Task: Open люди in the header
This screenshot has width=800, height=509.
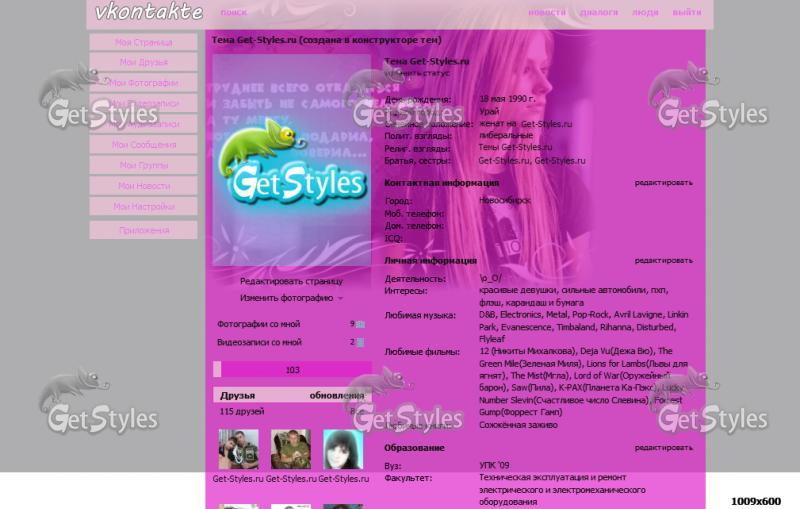Action: [x=645, y=12]
